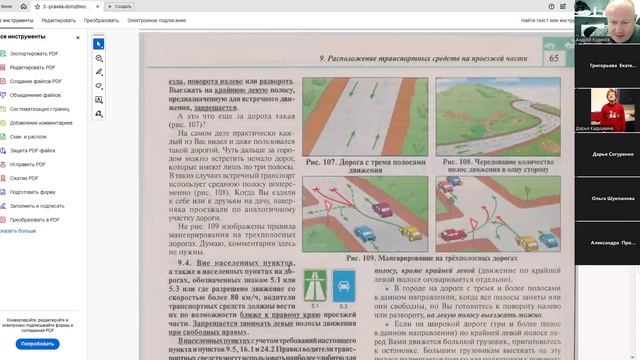
Task: Click the 'Экспортировать PDF' icon
Action: point(3,53)
